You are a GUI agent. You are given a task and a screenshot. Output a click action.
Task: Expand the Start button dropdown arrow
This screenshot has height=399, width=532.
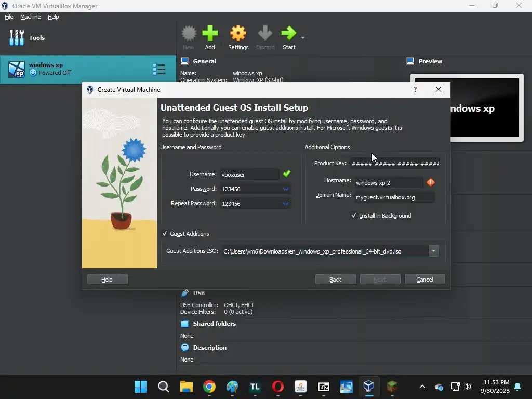pyautogui.click(x=303, y=37)
